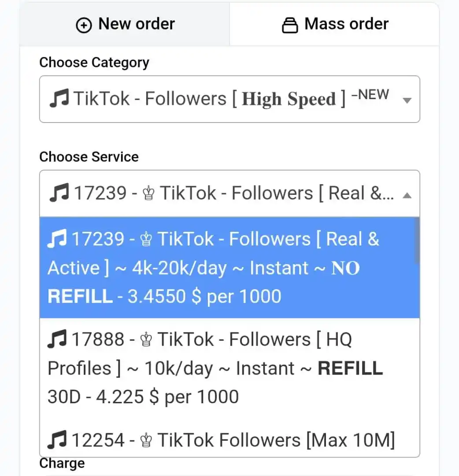Click the music note icon of option 17239

[x=57, y=238]
